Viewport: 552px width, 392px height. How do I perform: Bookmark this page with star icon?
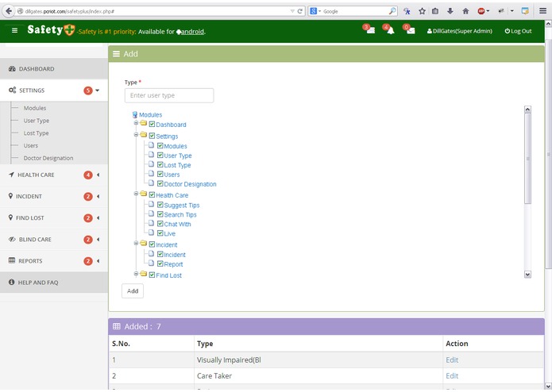coord(422,11)
